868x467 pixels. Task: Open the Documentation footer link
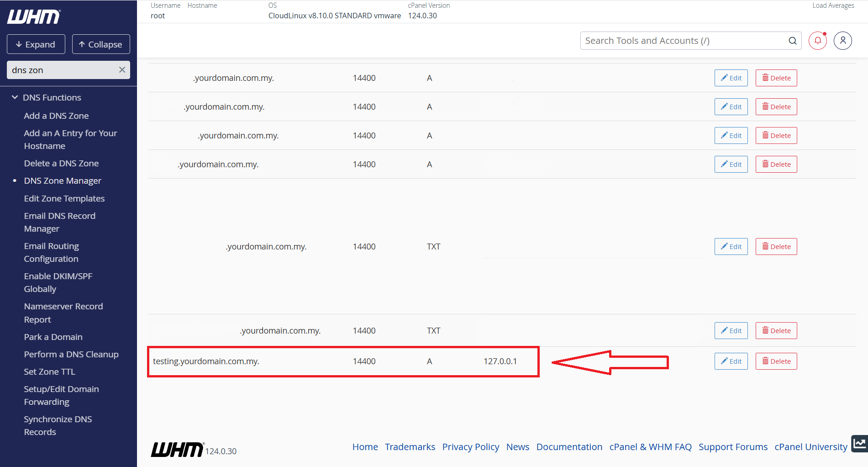[569, 447]
